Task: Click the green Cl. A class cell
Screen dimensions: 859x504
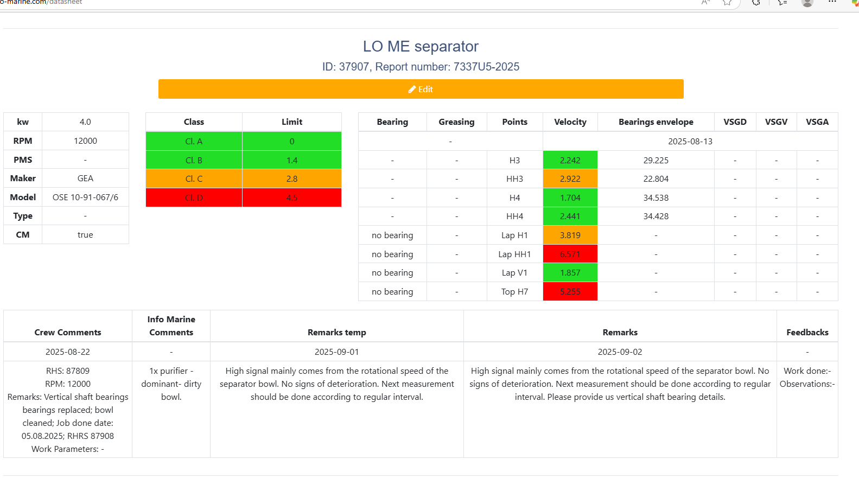Action: pos(194,141)
